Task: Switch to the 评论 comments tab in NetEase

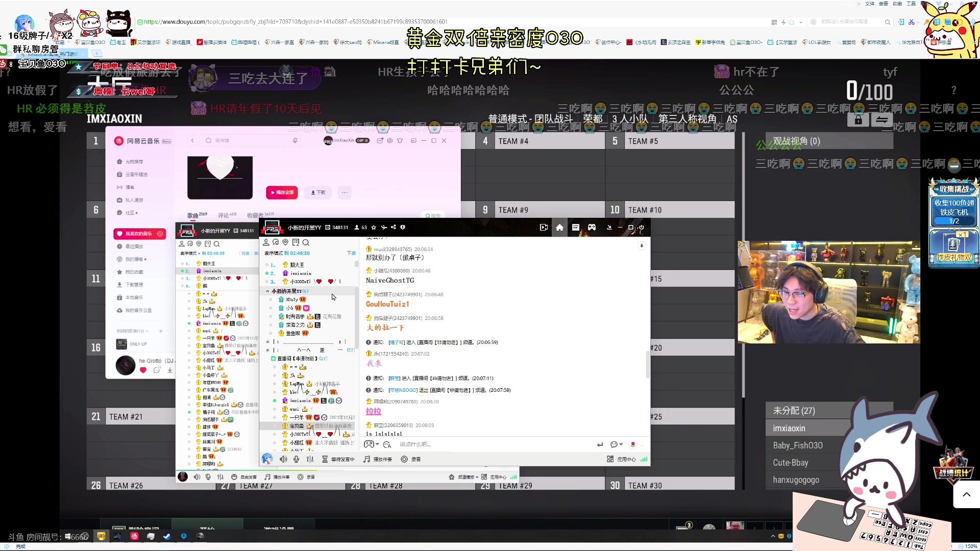Action: pyautogui.click(x=223, y=215)
